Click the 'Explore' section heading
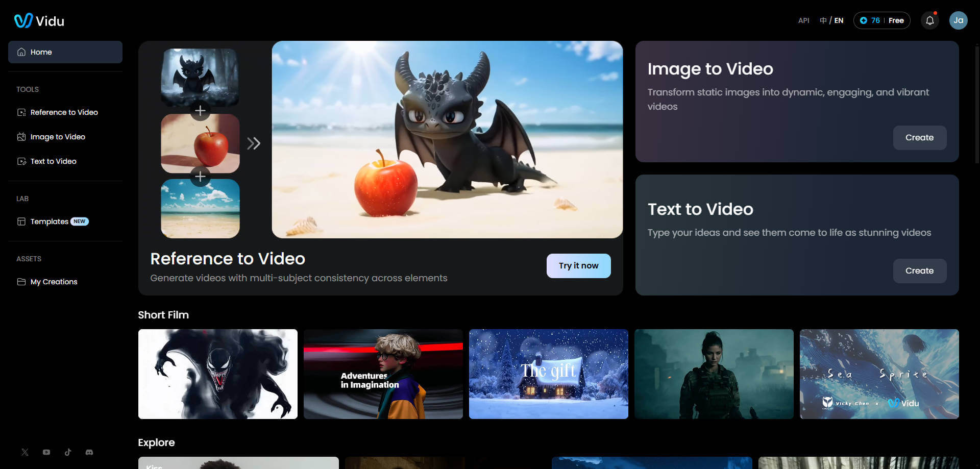980x469 pixels. [x=156, y=442]
